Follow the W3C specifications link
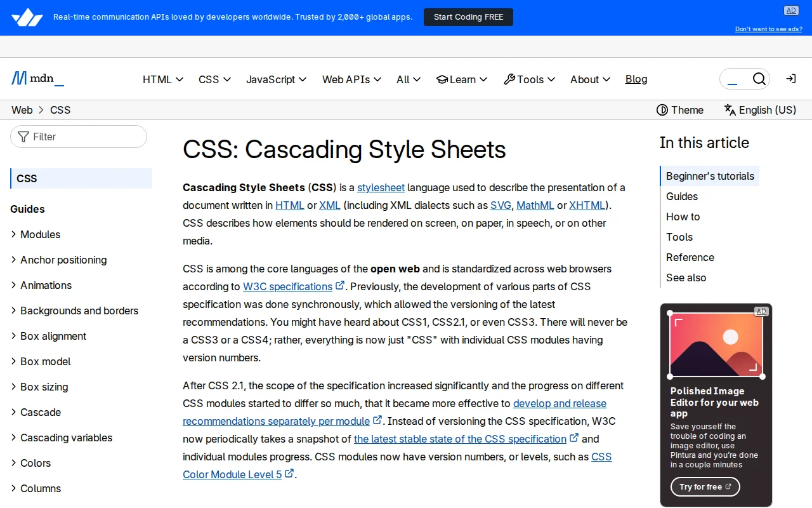 287,286
